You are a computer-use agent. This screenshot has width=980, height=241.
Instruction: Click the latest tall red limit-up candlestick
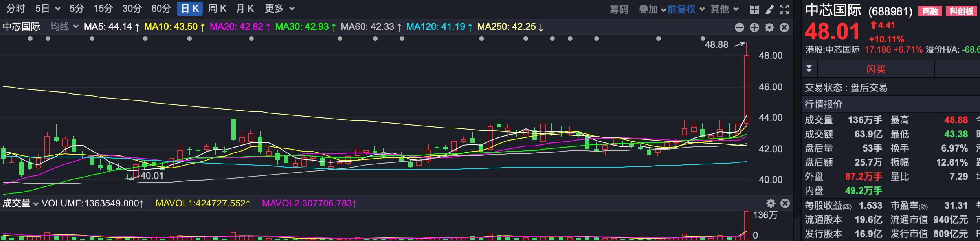746,89
